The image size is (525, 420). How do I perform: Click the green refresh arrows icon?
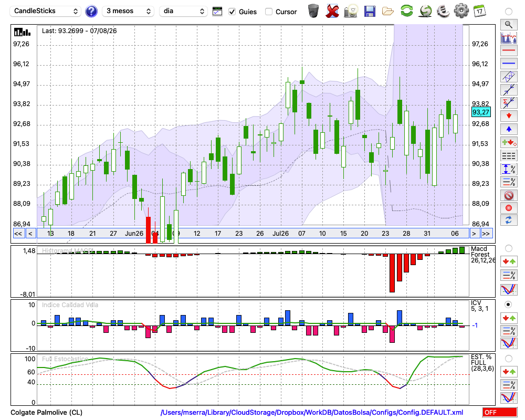406,10
